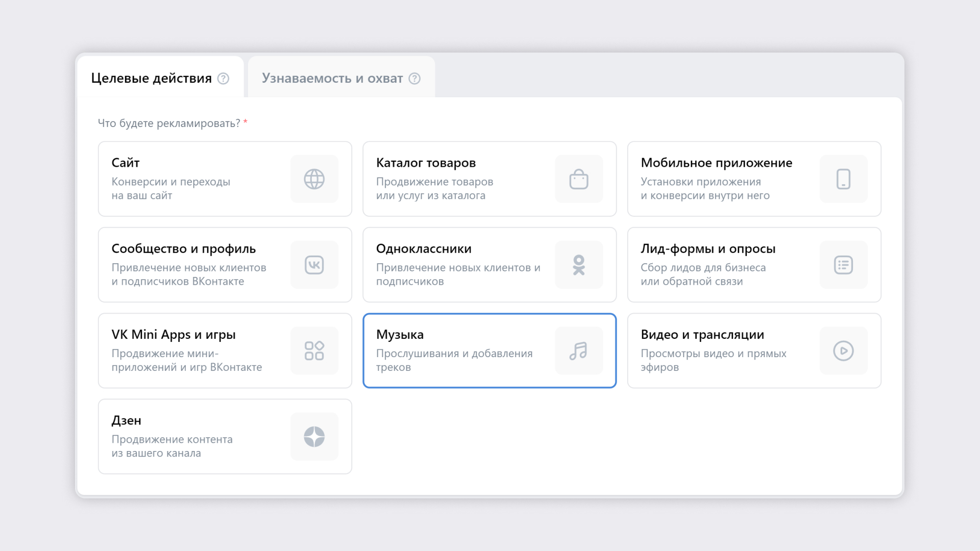Switch to the Узнаваемость и охват tab
Screen dimensions: 980x551
pyautogui.click(x=341, y=77)
